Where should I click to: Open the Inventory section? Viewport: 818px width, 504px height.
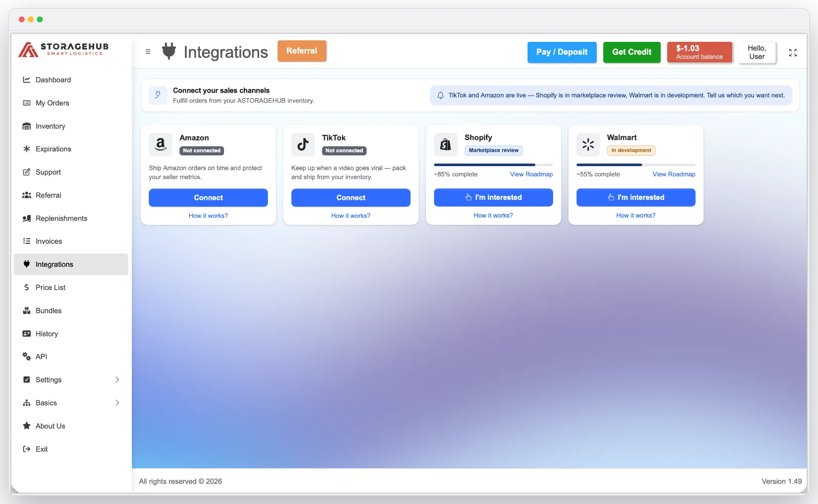(71, 126)
